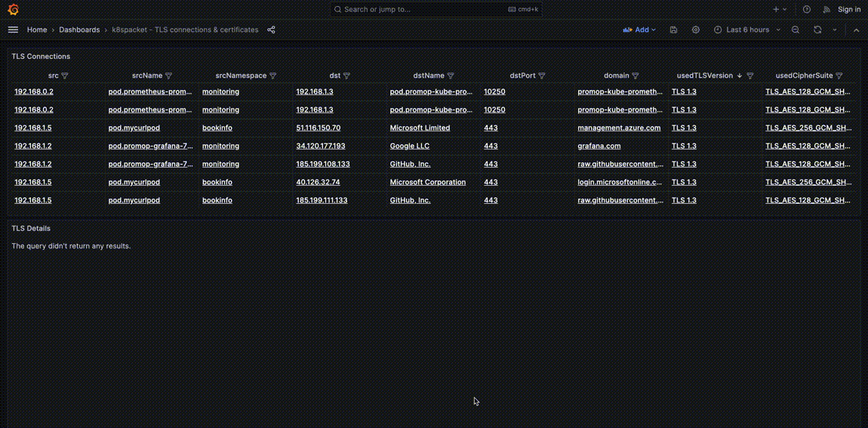This screenshot has height=428, width=868.
Task: Open the Last 6 hours time picker
Action: point(747,30)
